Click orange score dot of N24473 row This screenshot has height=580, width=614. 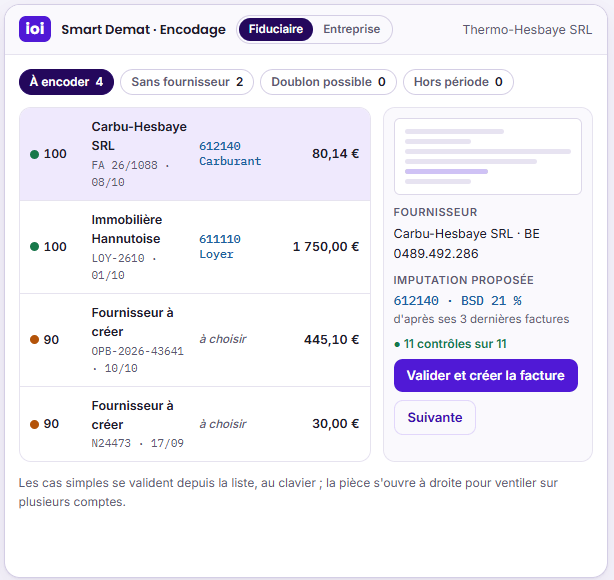(x=34, y=424)
